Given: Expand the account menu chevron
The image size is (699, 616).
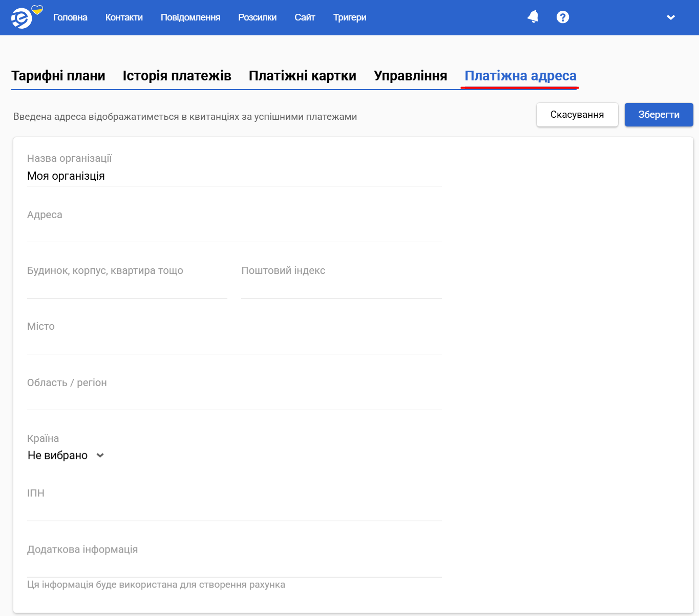Looking at the screenshot, I should (x=671, y=17).
